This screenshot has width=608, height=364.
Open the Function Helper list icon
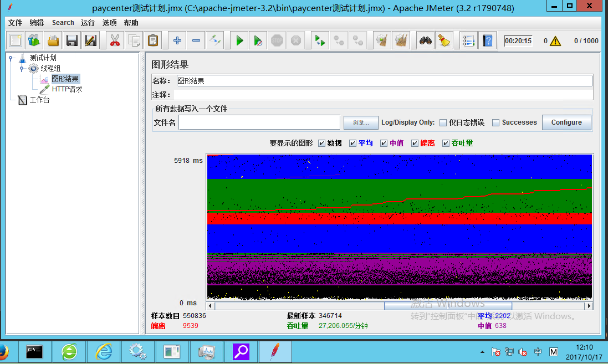click(468, 40)
